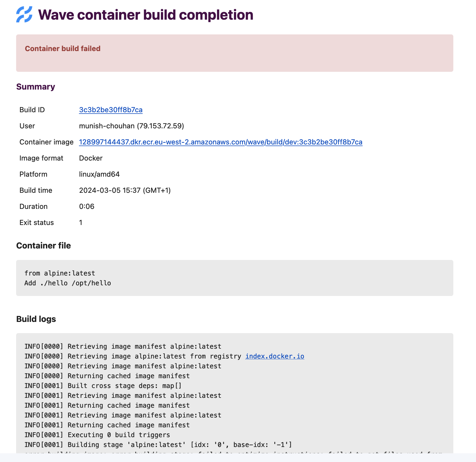
Task: Follow the index.docker.io registry link
Action: (x=275, y=356)
